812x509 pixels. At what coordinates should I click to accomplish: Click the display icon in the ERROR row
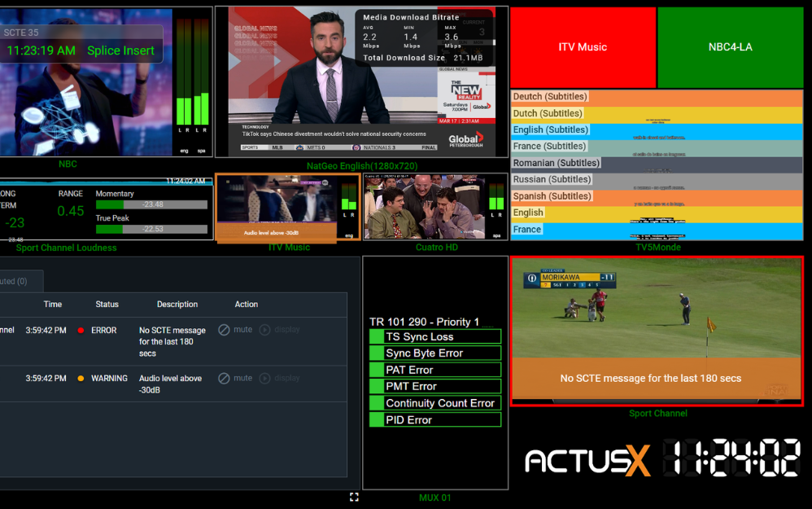264,330
